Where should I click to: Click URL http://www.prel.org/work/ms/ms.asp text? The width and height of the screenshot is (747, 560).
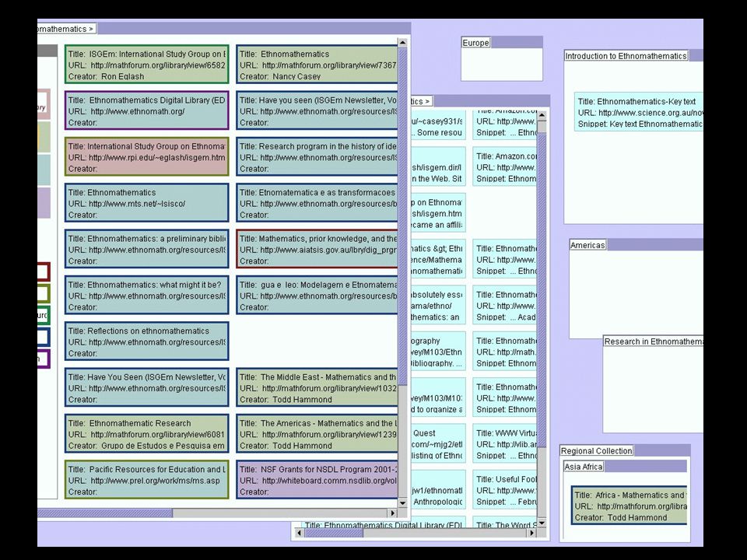coord(144,481)
